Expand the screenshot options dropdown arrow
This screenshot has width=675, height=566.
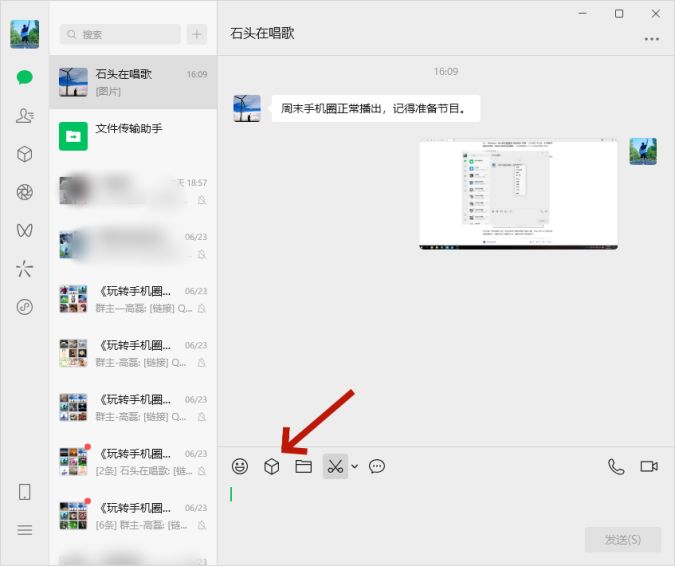click(x=355, y=466)
